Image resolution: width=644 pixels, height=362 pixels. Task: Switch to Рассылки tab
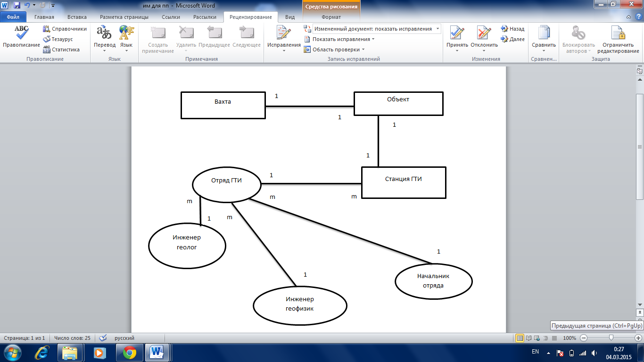point(205,17)
